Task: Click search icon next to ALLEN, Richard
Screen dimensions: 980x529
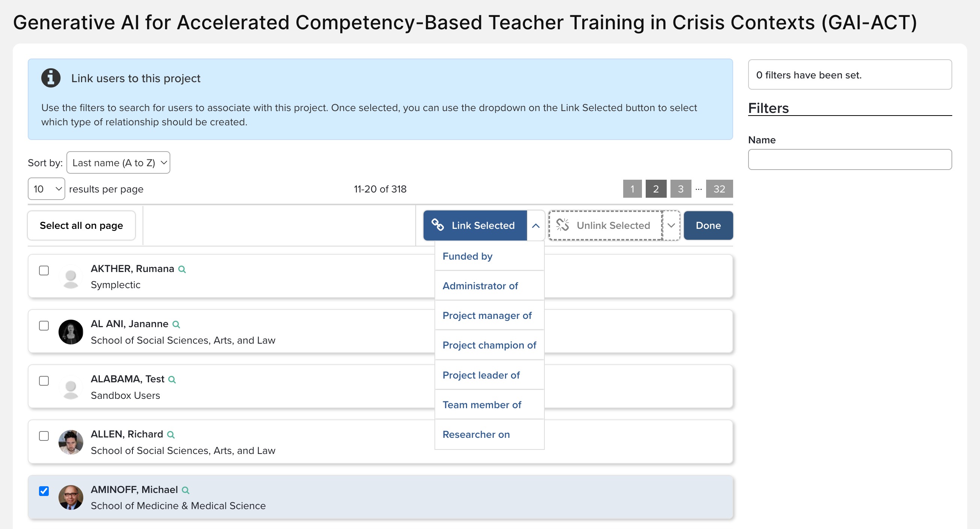Action: click(x=171, y=435)
